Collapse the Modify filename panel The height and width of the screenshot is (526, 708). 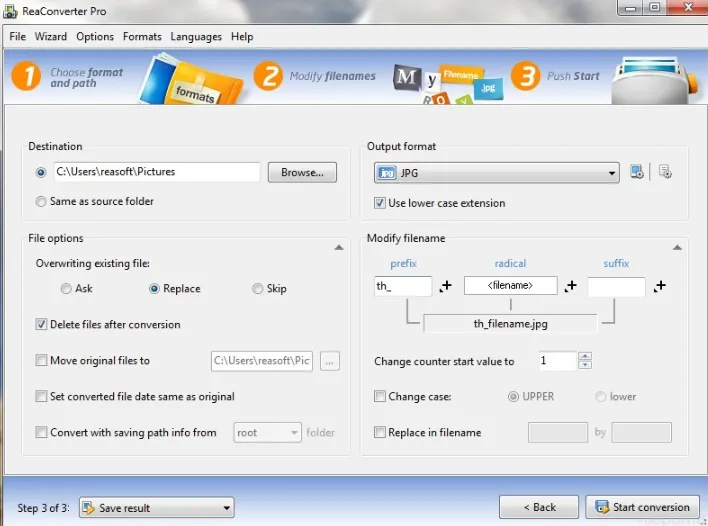pyautogui.click(x=677, y=247)
